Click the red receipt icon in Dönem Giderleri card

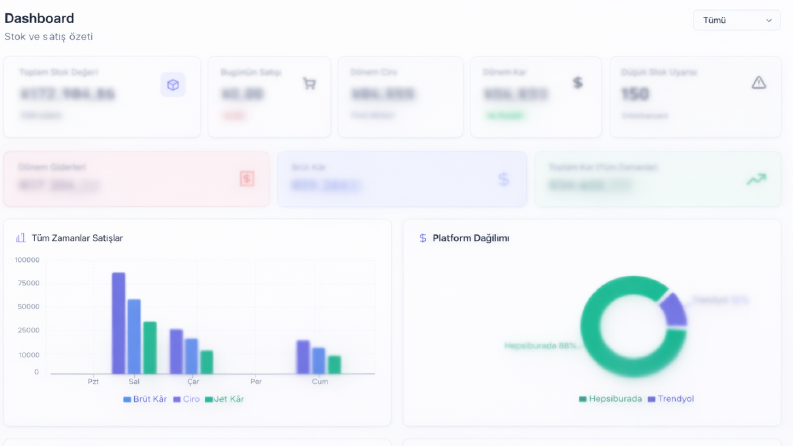(x=247, y=179)
